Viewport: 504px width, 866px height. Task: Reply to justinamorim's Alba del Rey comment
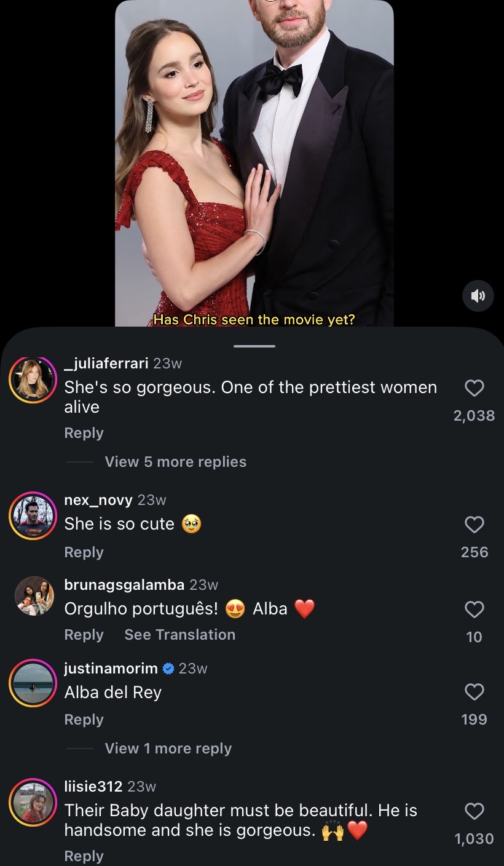(x=84, y=720)
